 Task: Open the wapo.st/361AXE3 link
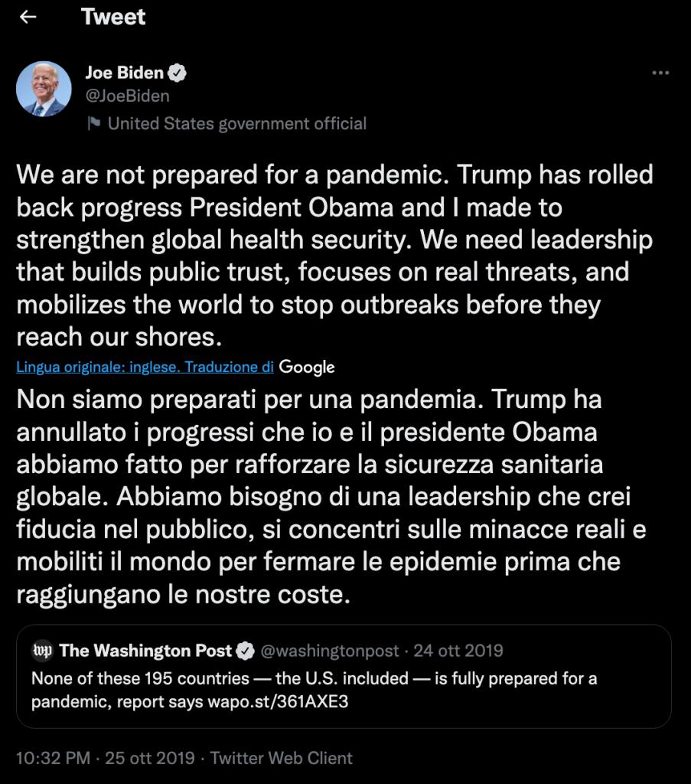(x=278, y=701)
